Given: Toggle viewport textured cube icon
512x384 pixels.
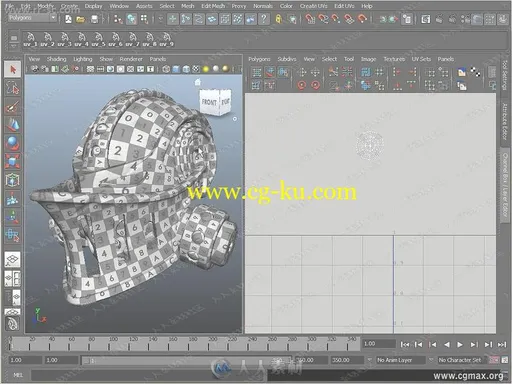Looking at the screenshot, I should point(196,69).
